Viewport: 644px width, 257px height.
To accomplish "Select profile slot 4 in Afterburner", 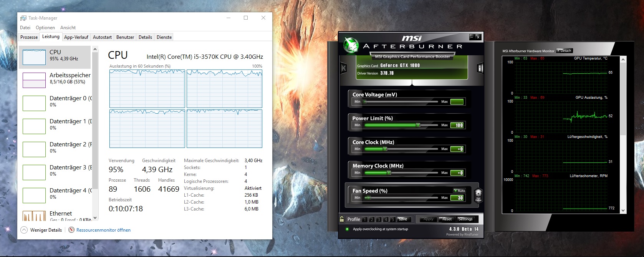I will (x=386, y=219).
